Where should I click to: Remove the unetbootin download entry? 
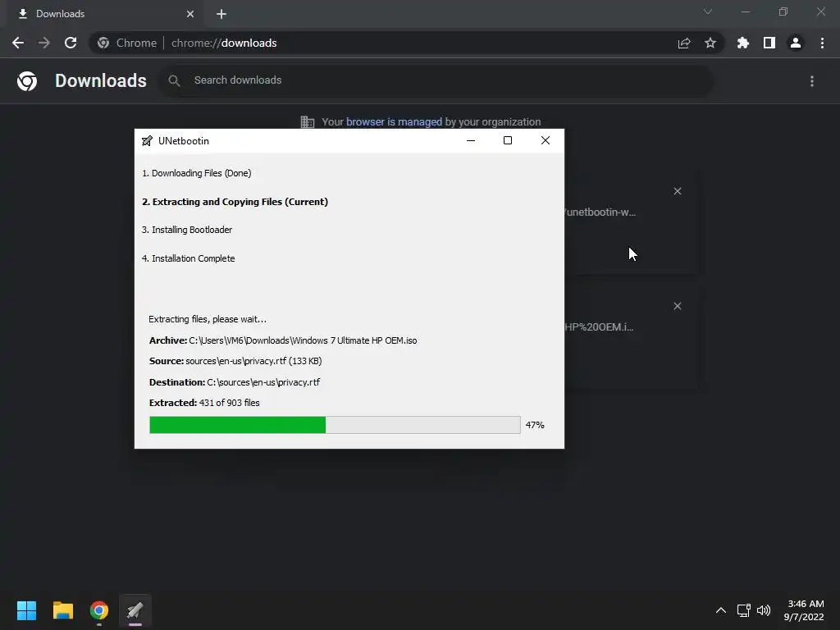coord(677,191)
